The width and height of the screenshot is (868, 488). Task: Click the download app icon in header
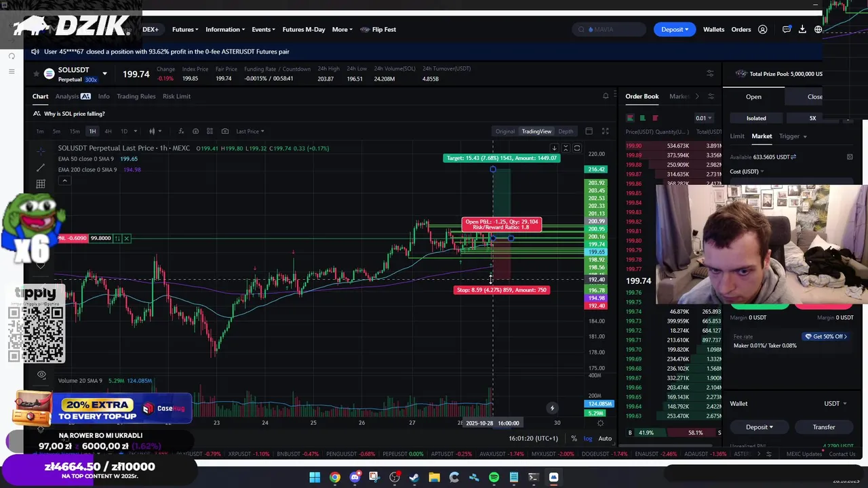click(802, 29)
